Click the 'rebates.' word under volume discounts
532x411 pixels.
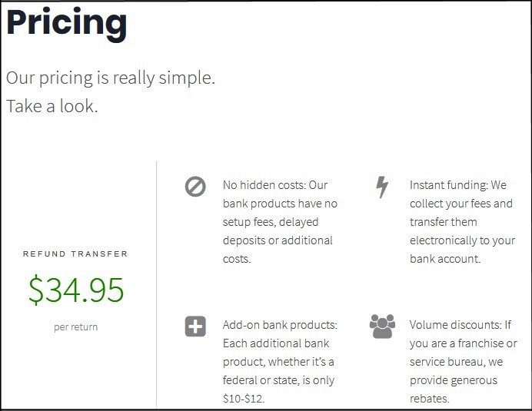pos(429,399)
